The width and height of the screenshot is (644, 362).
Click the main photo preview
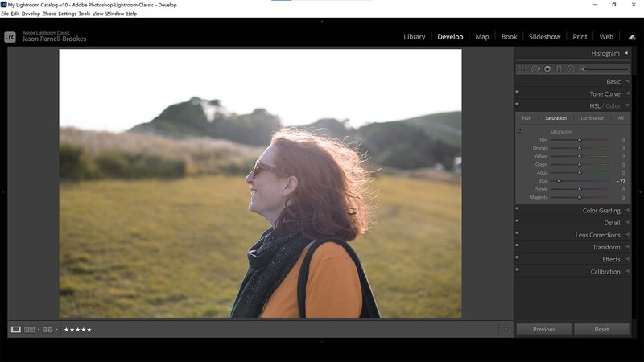pyautogui.click(x=260, y=183)
